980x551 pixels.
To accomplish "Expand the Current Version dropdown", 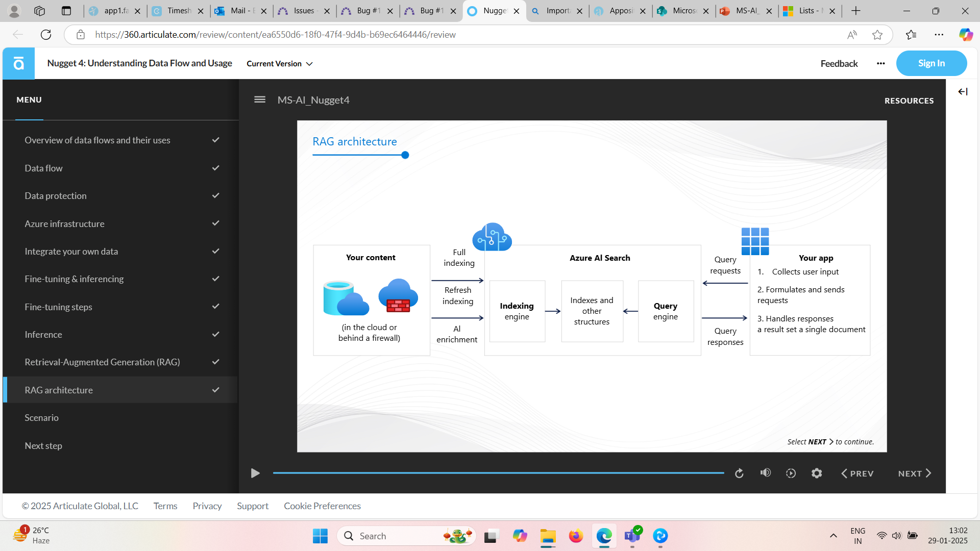I will click(x=280, y=64).
